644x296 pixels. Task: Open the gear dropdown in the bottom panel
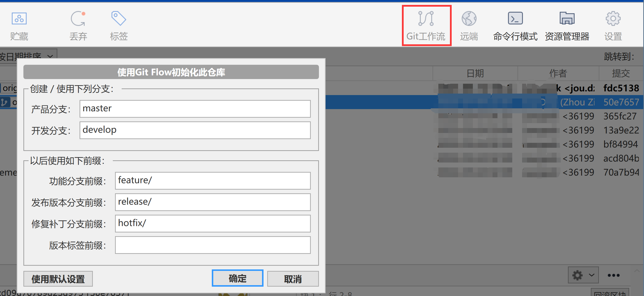[583, 275]
